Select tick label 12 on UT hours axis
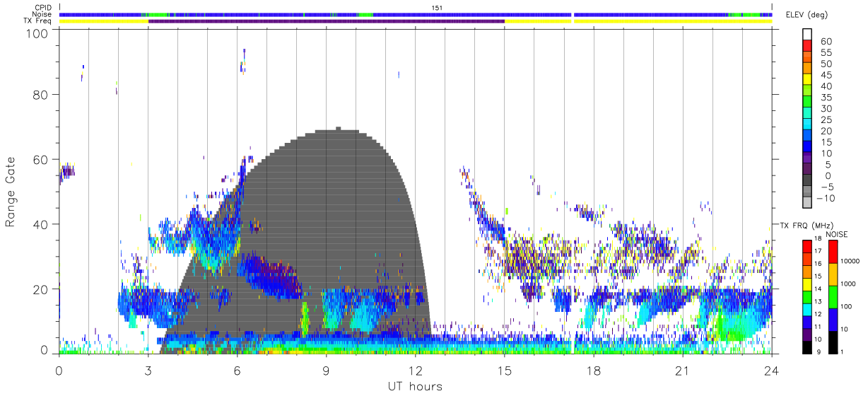The width and height of the screenshot is (868, 401). [x=415, y=370]
